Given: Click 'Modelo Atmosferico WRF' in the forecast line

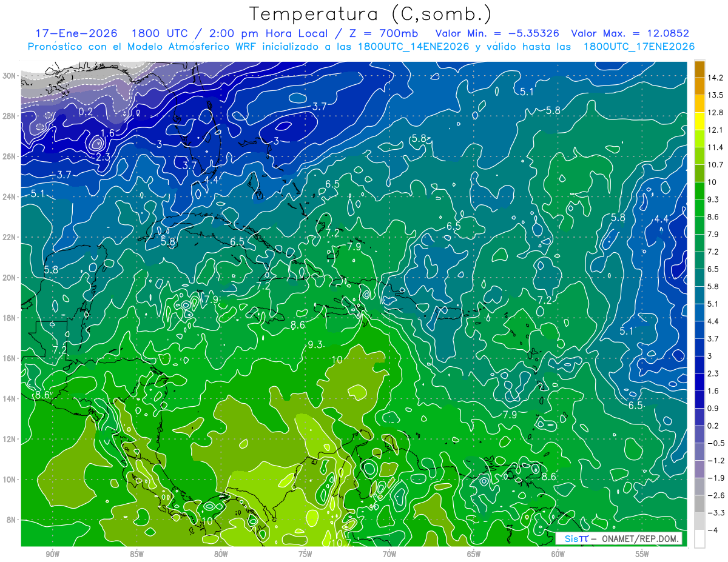Looking at the screenshot, I should 194,46.
